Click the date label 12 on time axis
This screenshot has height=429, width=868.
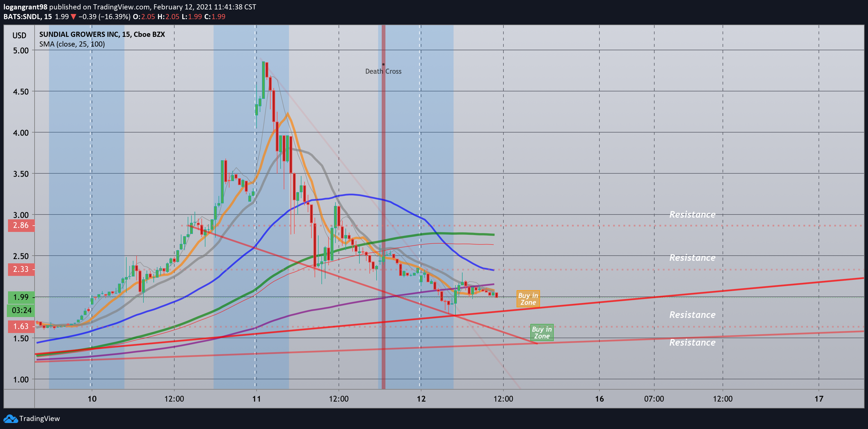coord(421,399)
